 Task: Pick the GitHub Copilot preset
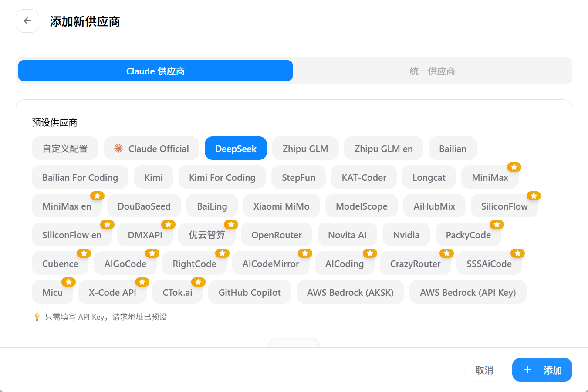point(250,292)
